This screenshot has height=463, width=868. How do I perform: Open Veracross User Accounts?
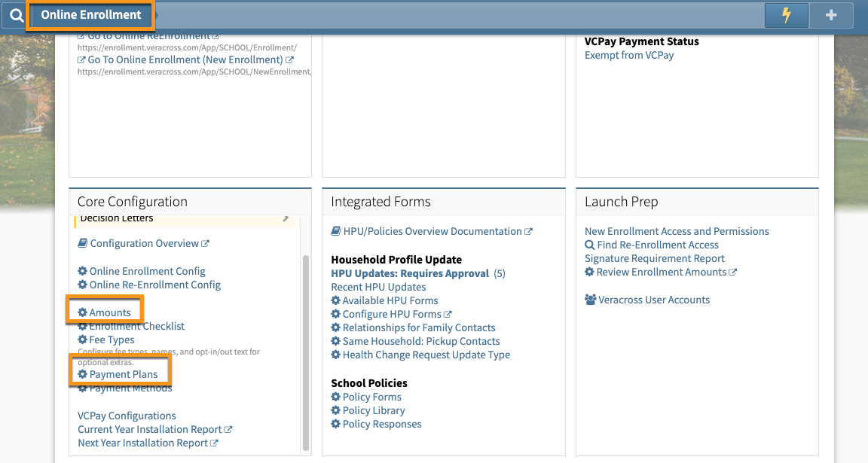[x=654, y=300]
